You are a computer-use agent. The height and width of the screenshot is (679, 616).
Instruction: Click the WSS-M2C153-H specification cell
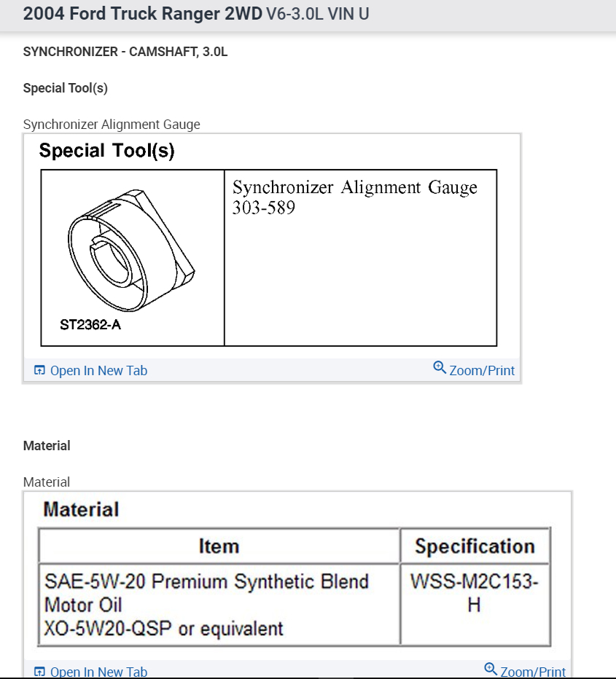click(475, 593)
